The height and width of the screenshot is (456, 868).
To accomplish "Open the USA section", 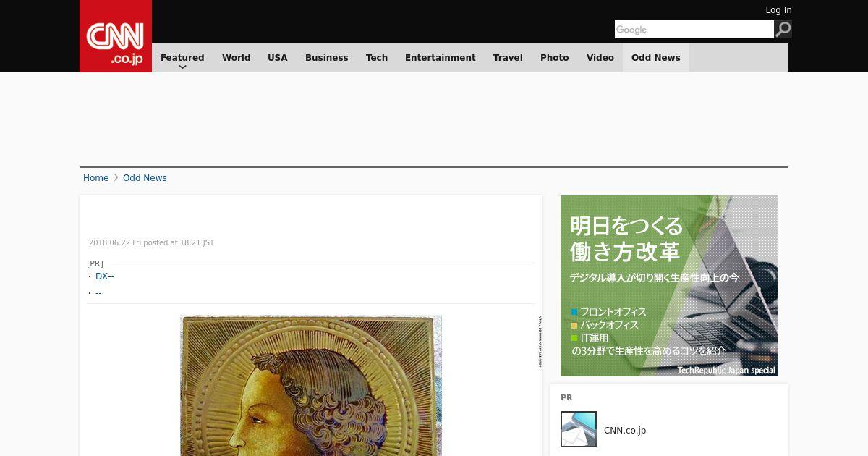I will [278, 58].
